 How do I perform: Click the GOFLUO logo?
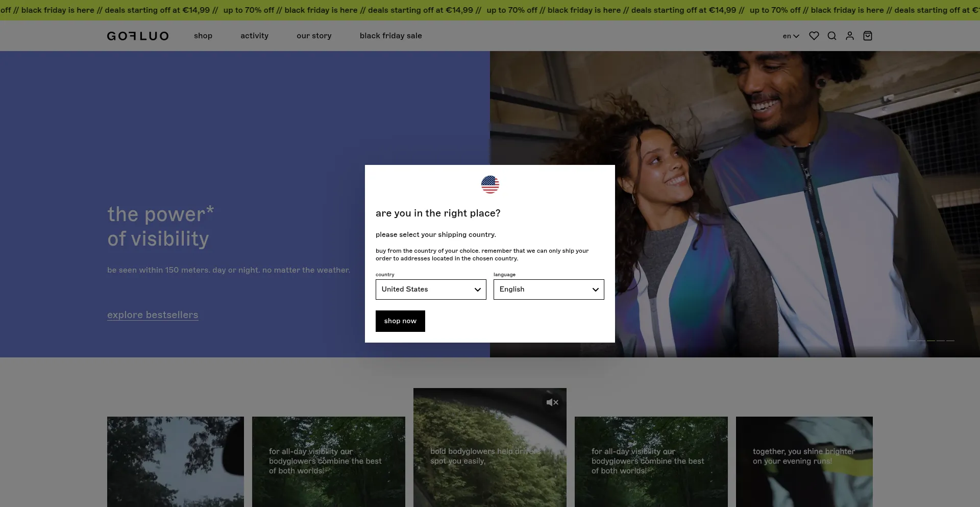click(x=138, y=36)
